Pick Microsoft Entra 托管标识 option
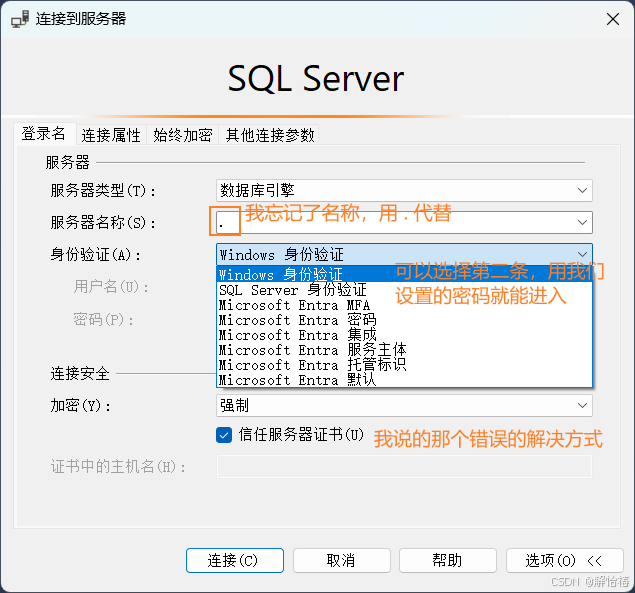This screenshot has width=635, height=593. pyautogui.click(x=404, y=365)
